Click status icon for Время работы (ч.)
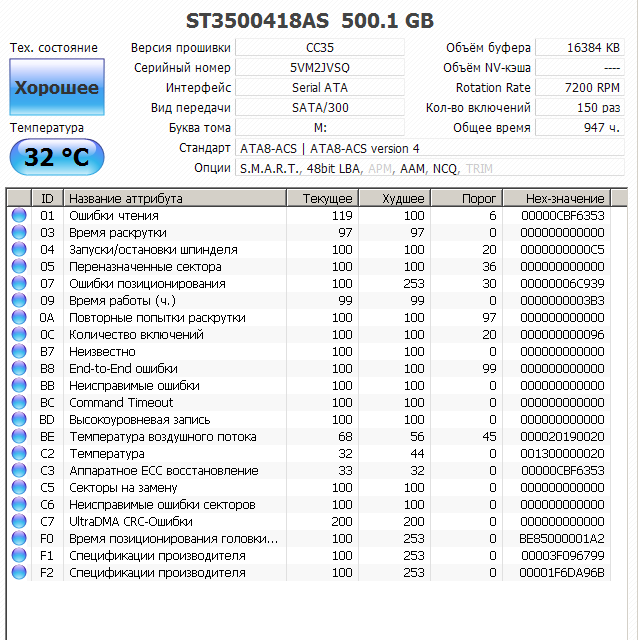 click(x=19, y=300)
